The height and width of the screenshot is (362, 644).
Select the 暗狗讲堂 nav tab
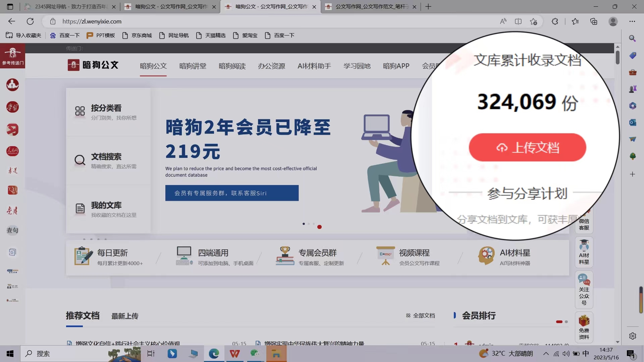tap(193, 66)
